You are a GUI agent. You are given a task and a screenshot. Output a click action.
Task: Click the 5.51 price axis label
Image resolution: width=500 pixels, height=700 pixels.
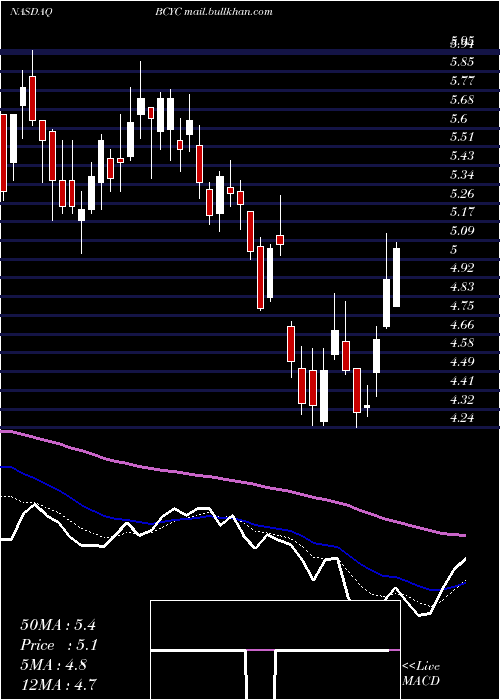462,137
